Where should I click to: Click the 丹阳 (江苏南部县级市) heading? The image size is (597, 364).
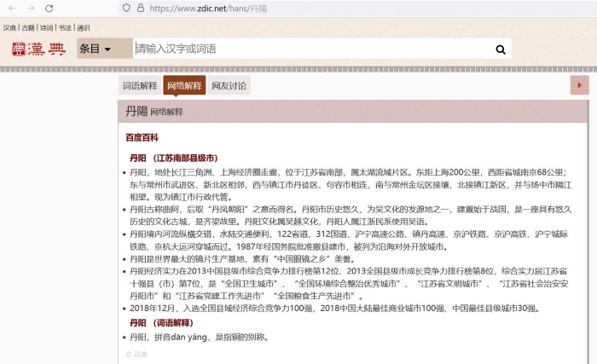(x=173, y=158)
